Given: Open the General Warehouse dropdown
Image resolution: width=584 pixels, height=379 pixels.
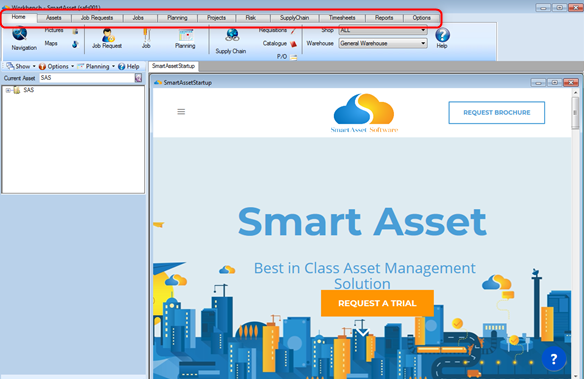Looking at the screenshot, I should pos(383,44).
